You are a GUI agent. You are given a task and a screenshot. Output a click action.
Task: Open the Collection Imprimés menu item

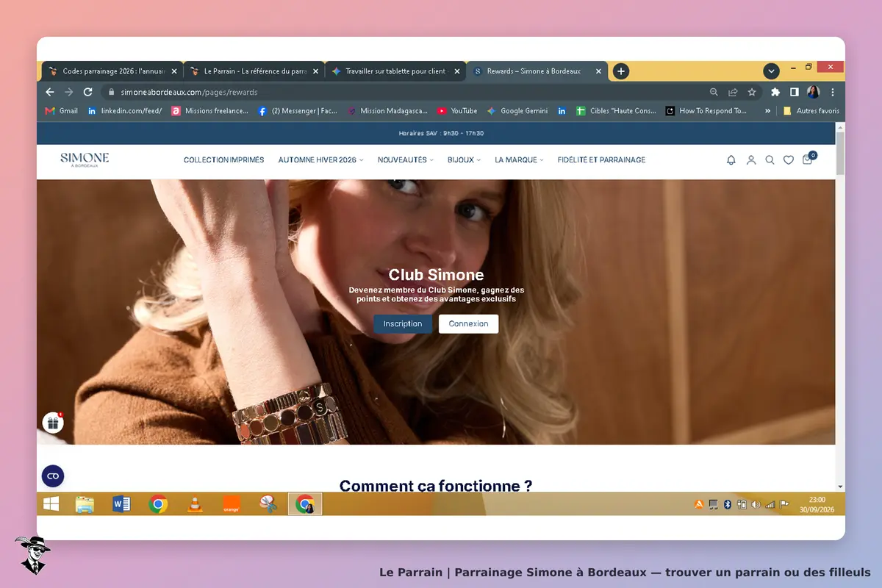223,159
